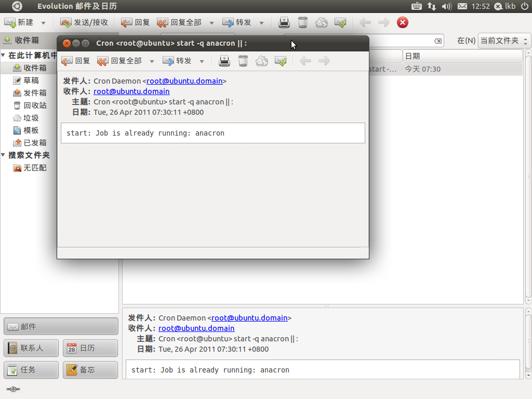Open the Forward dropdown arrow in main toolbar
This screenshot has height=399, width=532.
262,23
